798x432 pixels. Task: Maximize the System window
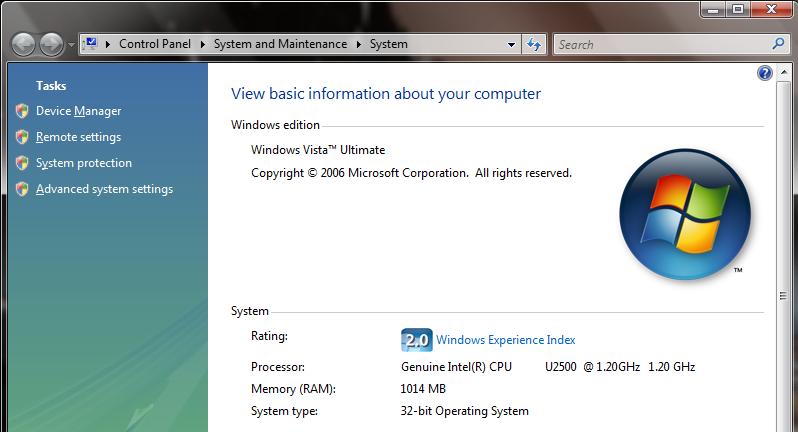coord(737,10)
